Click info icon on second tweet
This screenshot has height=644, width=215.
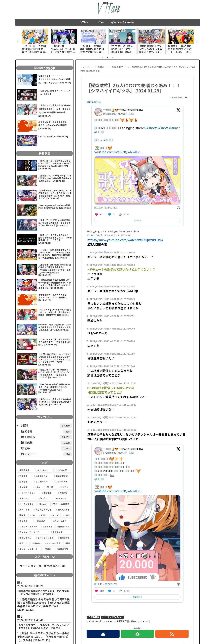[x=178, y=584]
